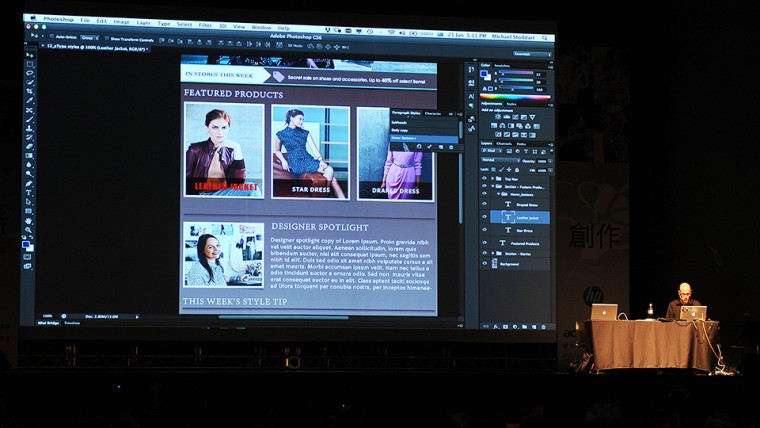Screen dimensions: 760x428
Task: Enable the Auto-Select checkbox
Action: pos(52,37)
